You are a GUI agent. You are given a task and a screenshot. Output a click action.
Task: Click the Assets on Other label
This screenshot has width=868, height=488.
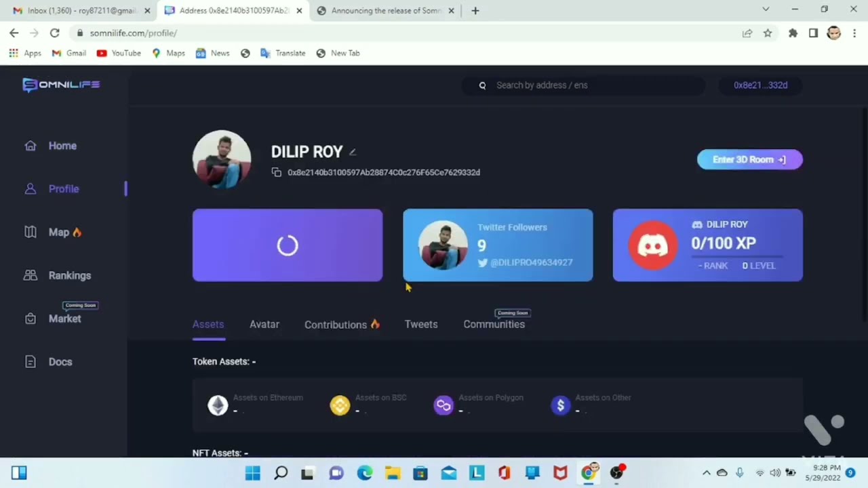point(603,398)
